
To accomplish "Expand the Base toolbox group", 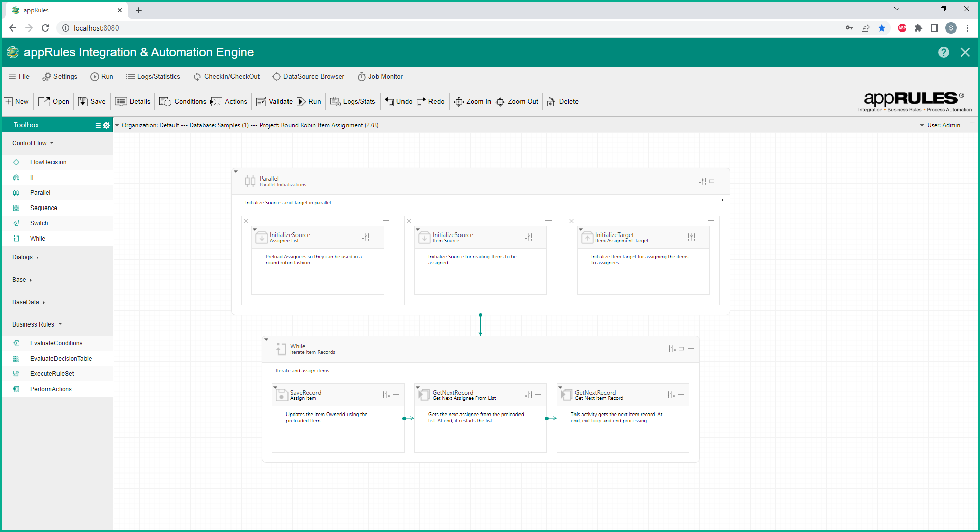I will [x=22, y=280].
